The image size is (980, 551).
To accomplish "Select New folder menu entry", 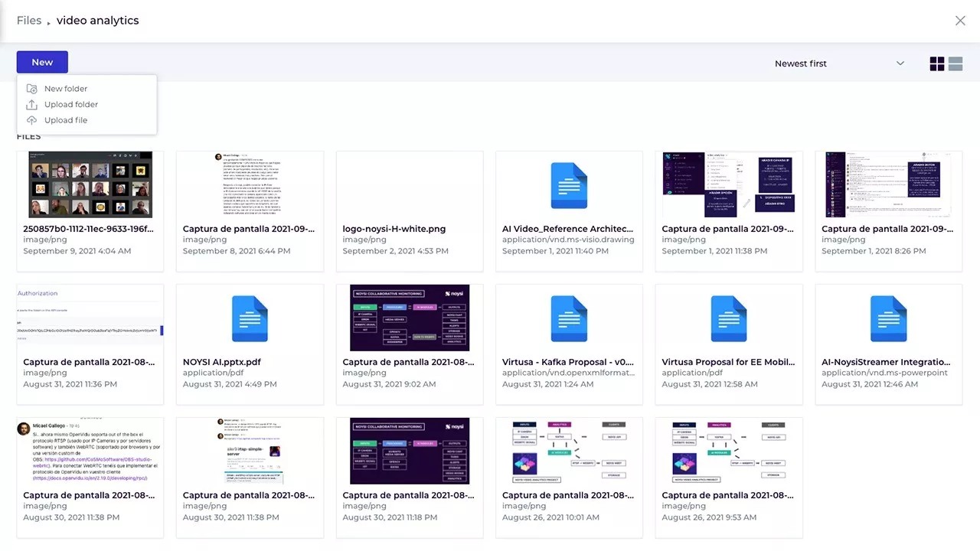I will pyautogui.click(x=66, y=89).
